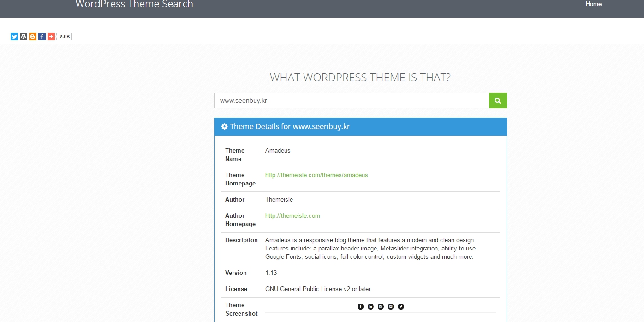Click the 2.6K share counter
The width and height of the screenshot is (644, 322).
(x=63, y=36)
